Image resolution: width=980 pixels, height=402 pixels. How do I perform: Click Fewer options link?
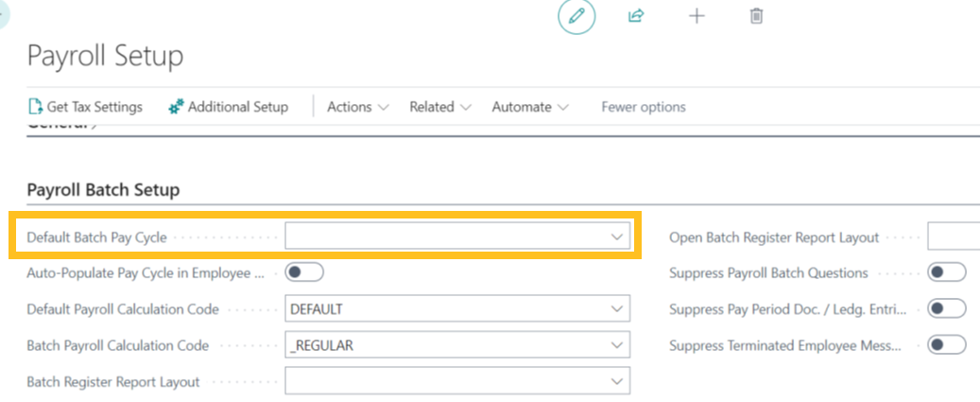[644, 107]
